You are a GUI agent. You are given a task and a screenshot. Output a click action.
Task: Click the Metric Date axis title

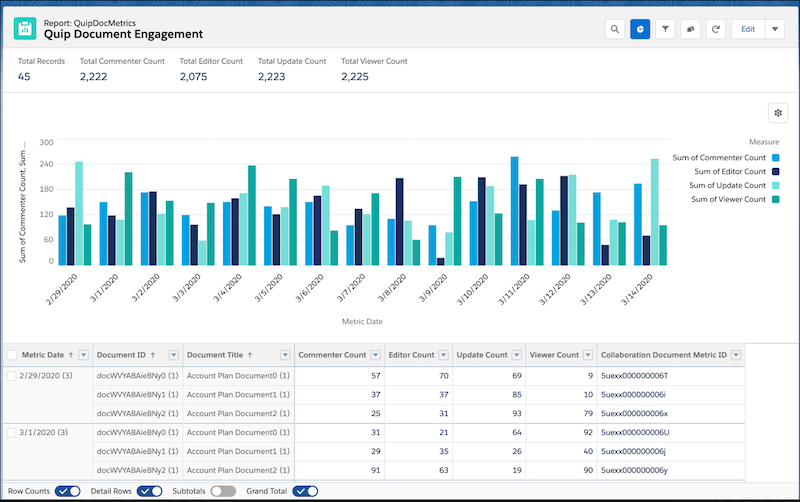[362, 322]
